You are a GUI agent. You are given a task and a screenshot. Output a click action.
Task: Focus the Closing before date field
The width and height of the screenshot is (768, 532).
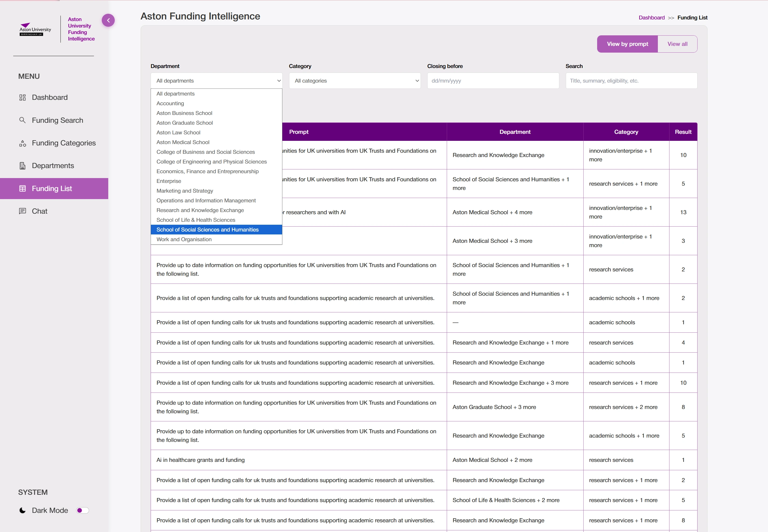point(493,81)
